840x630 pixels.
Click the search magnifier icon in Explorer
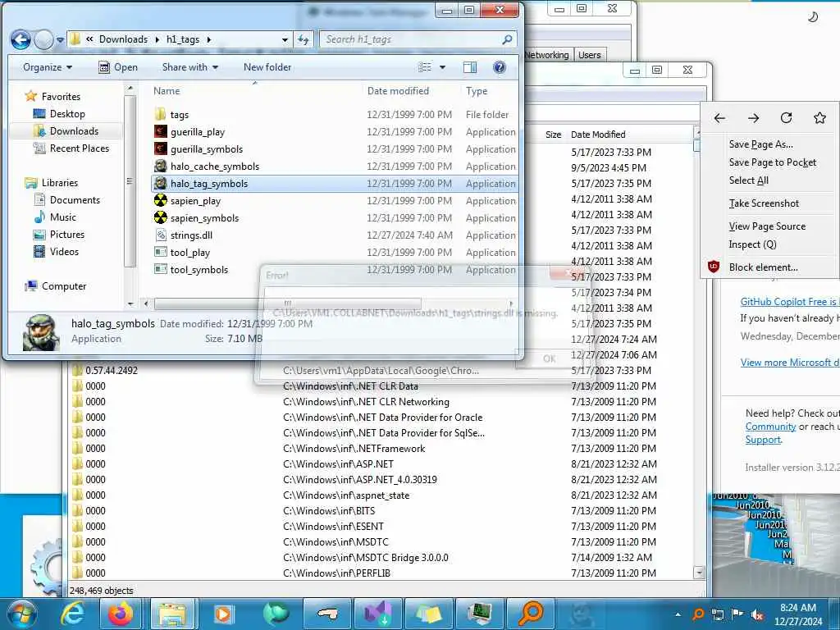[507, 39]
